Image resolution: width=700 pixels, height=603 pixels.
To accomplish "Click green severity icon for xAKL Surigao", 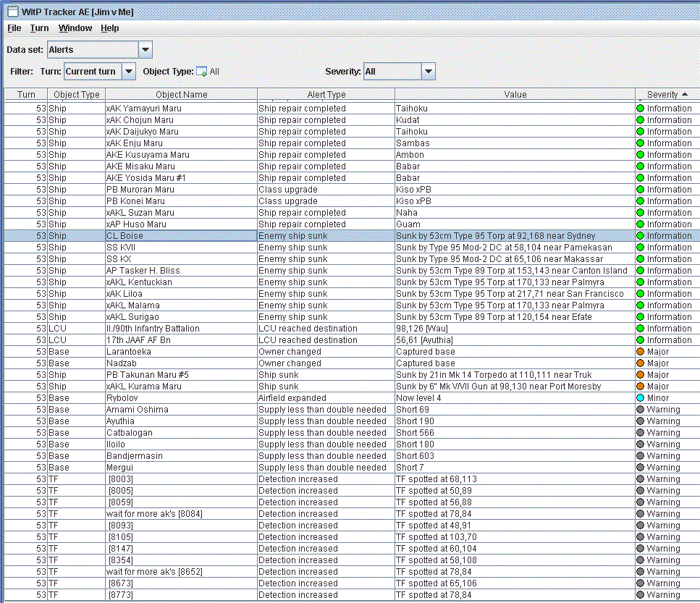I will coord(641,317).
